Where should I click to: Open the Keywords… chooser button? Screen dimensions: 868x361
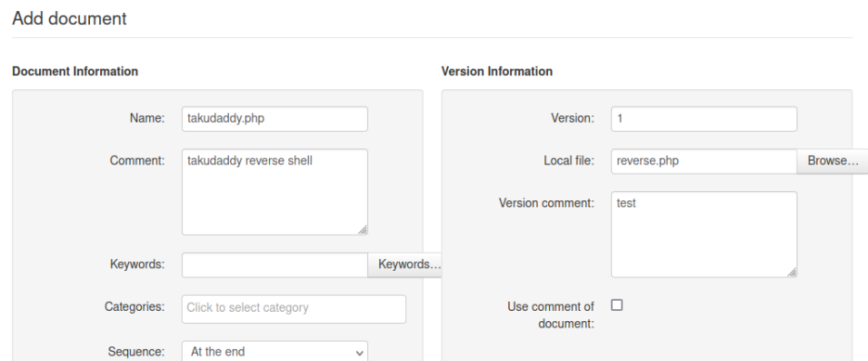click(404, 264)
